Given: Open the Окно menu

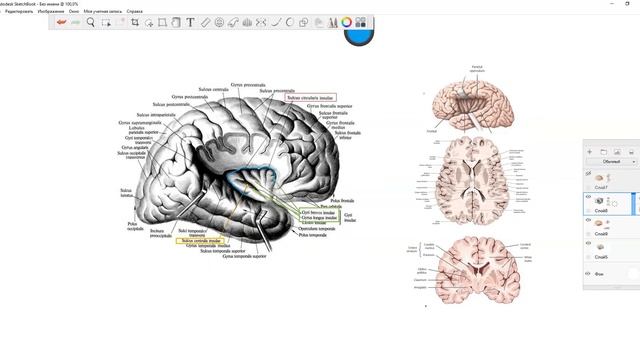Looking at the screenshot, I should 74,11.
